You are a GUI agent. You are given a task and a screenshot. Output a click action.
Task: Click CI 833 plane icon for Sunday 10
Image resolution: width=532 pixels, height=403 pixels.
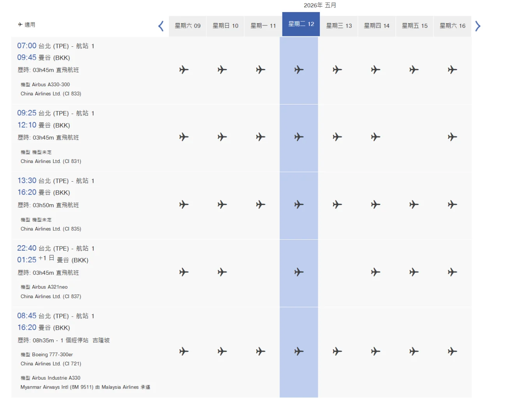[222, 70]
